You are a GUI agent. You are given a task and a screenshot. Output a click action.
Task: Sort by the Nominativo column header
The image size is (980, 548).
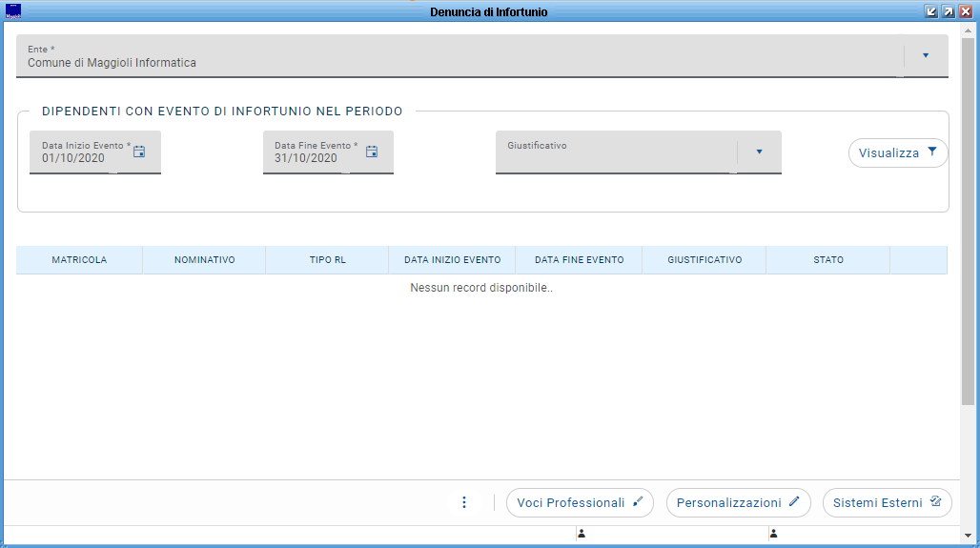pyautogui.click(x=204, y=260)
